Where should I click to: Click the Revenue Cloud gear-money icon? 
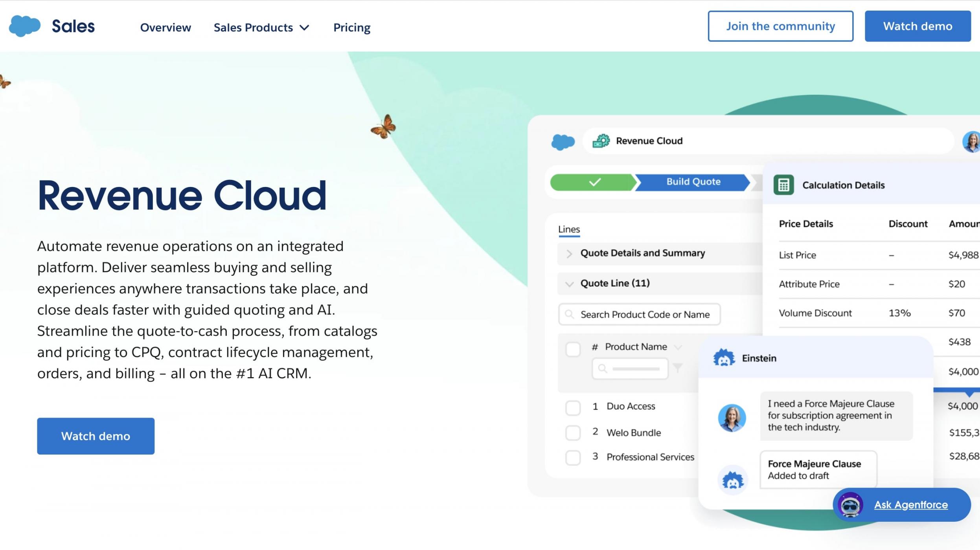[x=601, y=141]
